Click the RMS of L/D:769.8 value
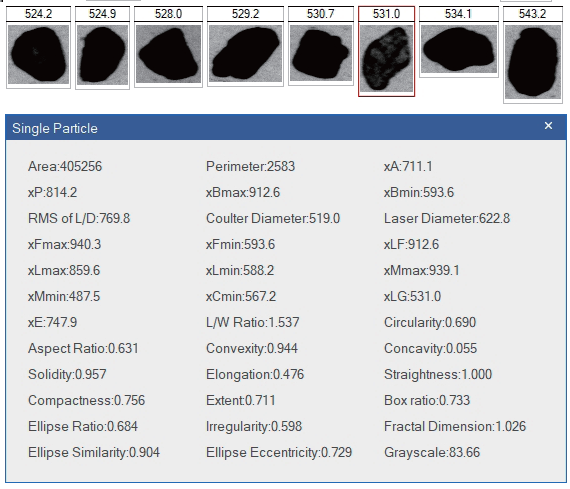Viewport: 570px width, 489px height. tap(79, 219)
